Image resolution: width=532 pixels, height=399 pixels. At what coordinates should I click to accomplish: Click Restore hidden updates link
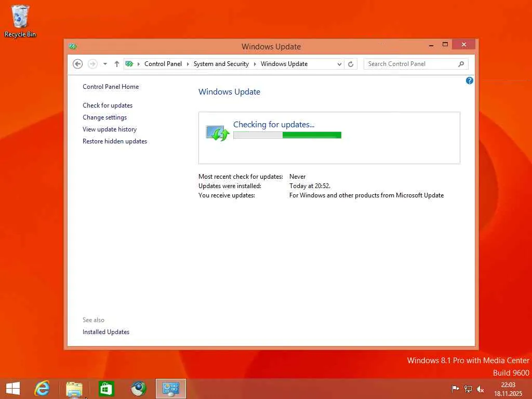pyautogui.click(x=115, y=141)
